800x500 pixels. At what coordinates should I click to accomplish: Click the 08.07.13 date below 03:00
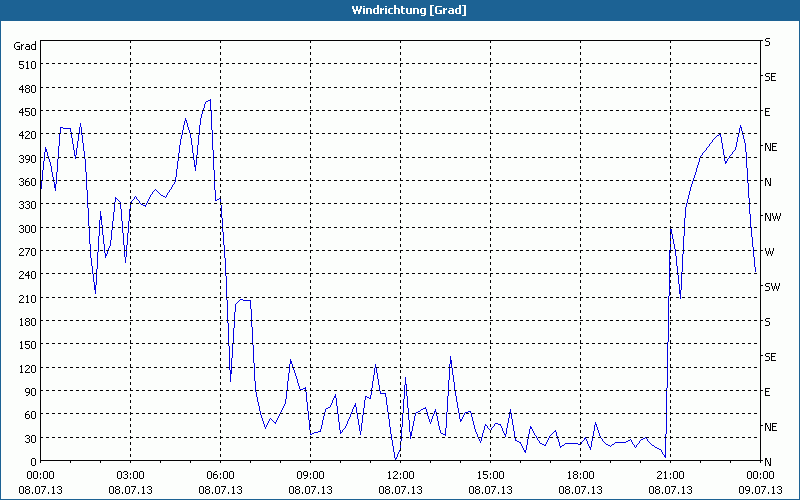pyautogui.click(x=131, y=490)
